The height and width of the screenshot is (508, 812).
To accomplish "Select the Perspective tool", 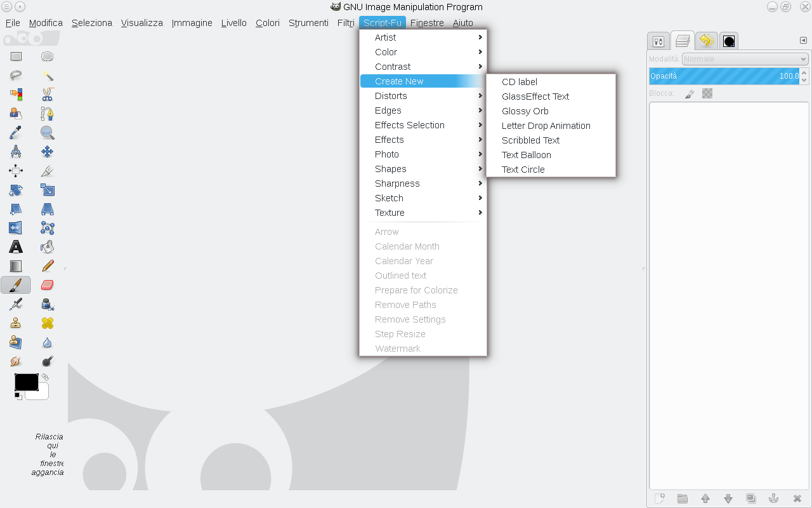I will [x=47, y=209].
